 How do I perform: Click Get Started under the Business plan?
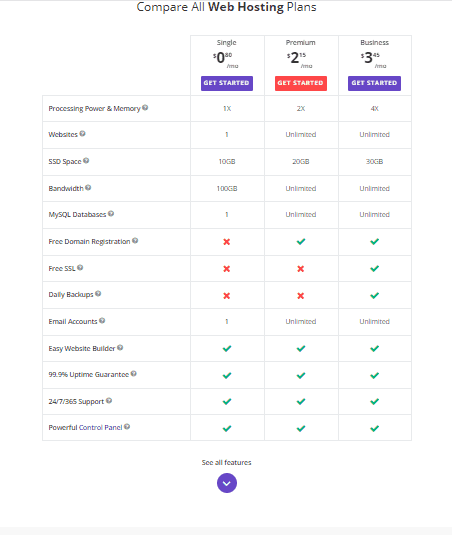[375, 83]
